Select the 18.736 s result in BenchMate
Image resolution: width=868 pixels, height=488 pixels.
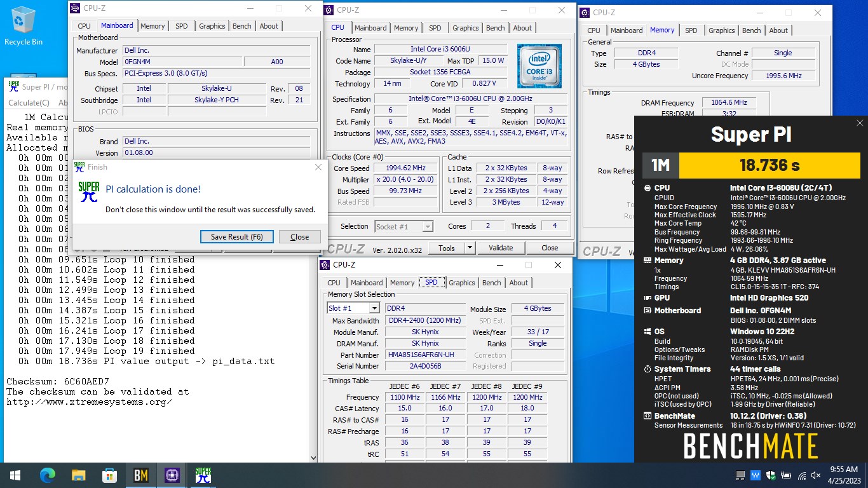[x=769, y=166]
